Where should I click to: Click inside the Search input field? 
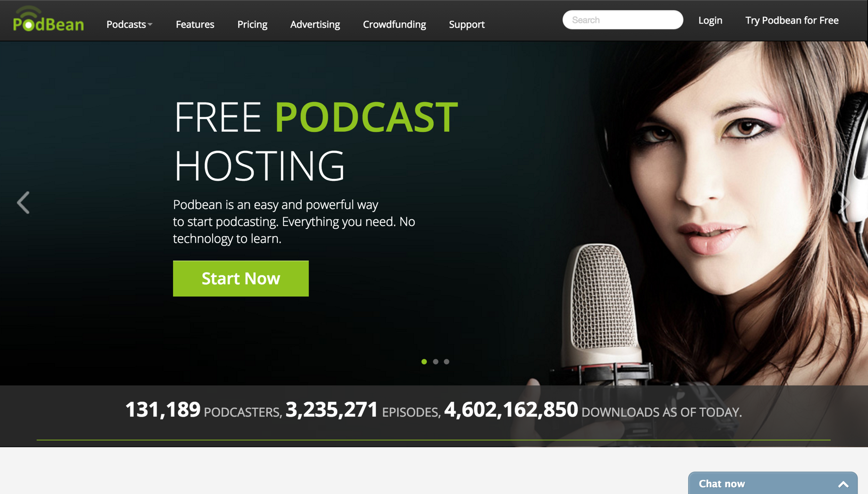pos(623,19)
